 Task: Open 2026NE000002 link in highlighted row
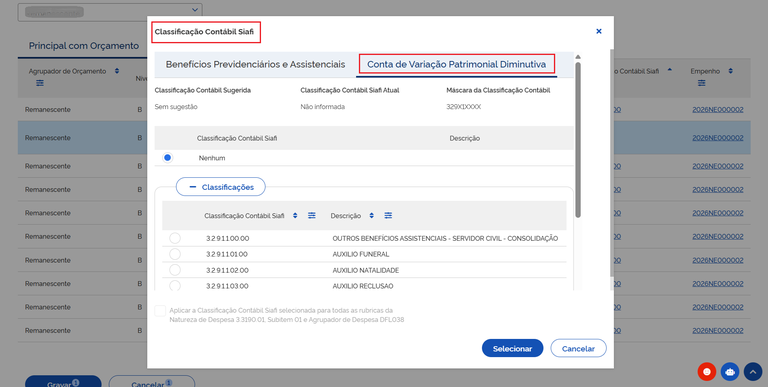(x=718, y=138)
